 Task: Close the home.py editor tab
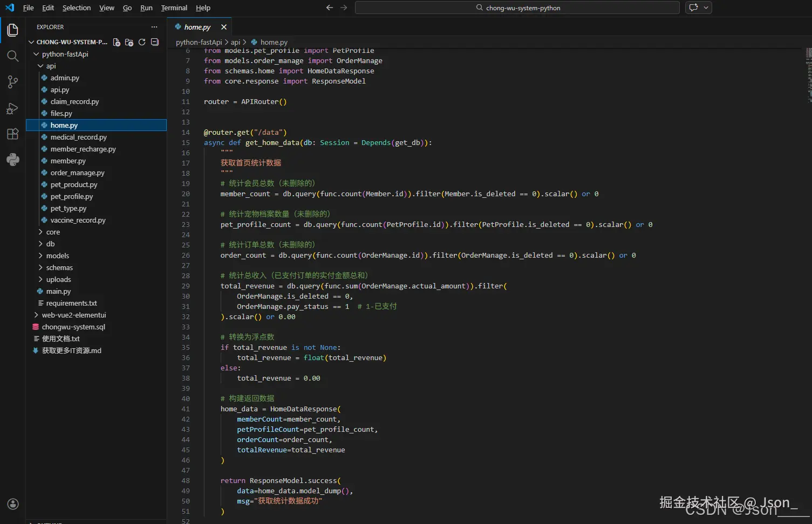224,27
